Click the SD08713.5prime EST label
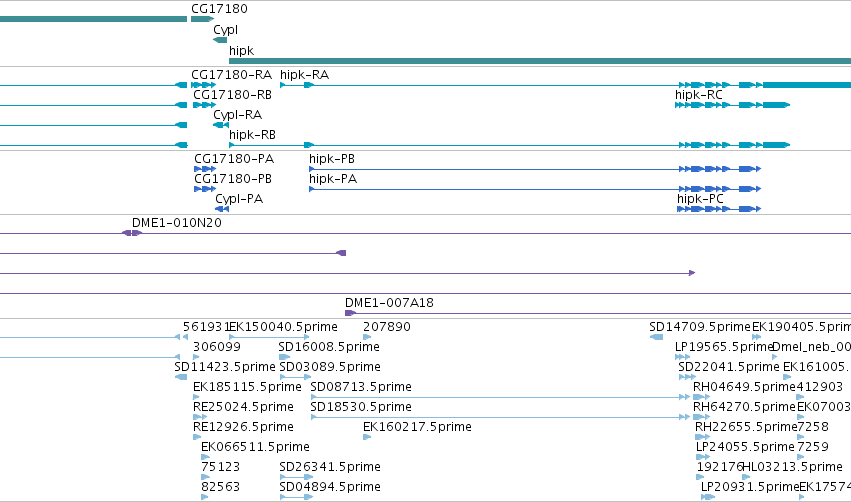This screenshot has width=851, height=502. pyautogui.click(x=361, y=387)
